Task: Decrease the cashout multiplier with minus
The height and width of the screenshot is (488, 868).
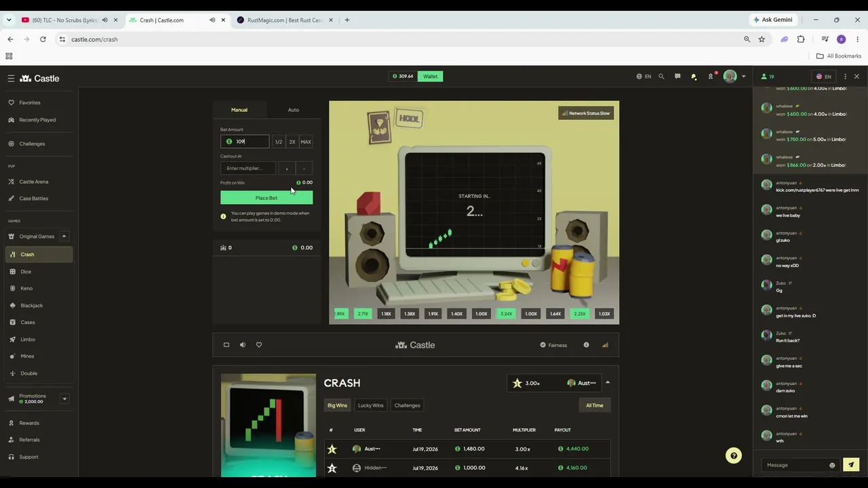Action: point(304,169)
